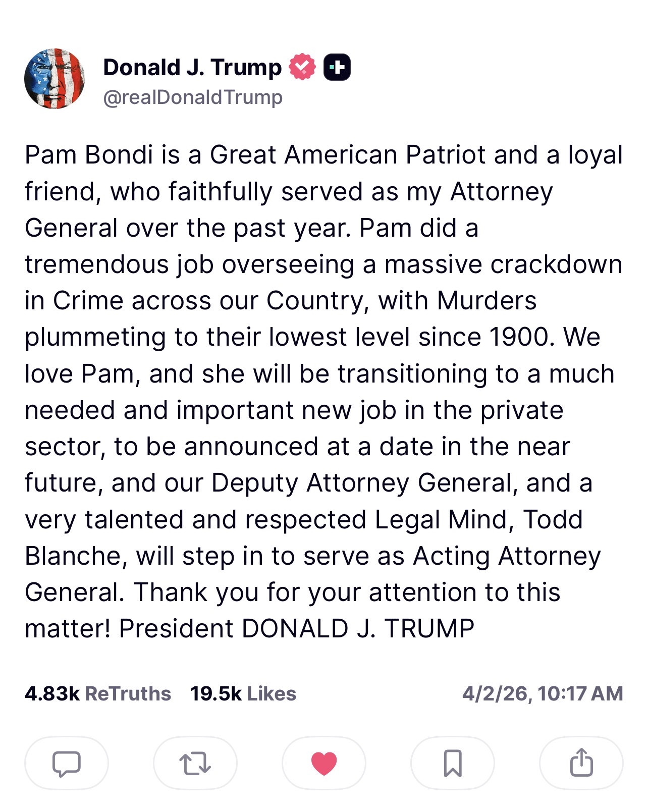The height and width of the screenshot is (812, 648).
Task: Bookmark this Truth post
Action: click(x=453, y=763)
